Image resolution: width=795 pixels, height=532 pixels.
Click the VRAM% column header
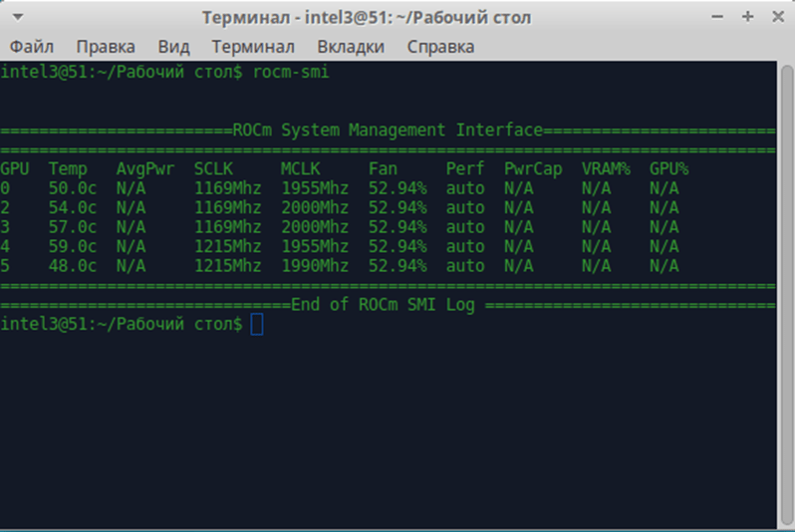tap(606, 169)
